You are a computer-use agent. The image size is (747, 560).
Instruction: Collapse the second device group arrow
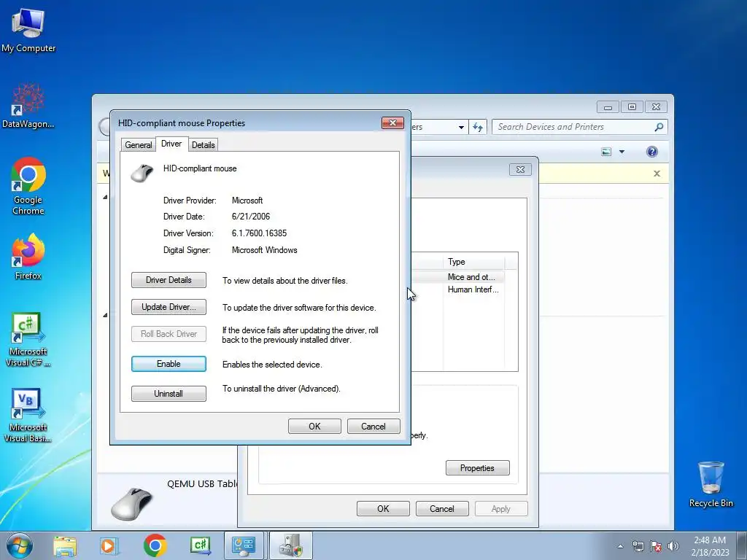pos(105,315)
